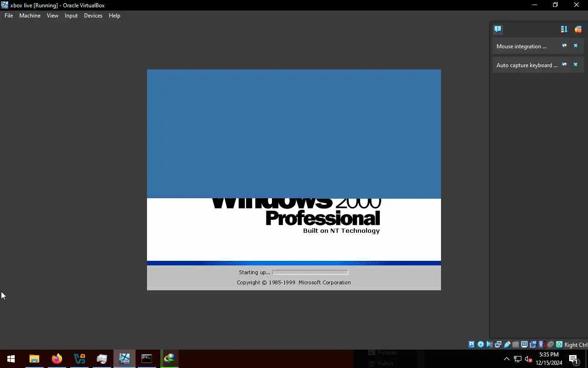Click the keyboard capture green arrow icon

pyautogui.click(x=560, y=345)
